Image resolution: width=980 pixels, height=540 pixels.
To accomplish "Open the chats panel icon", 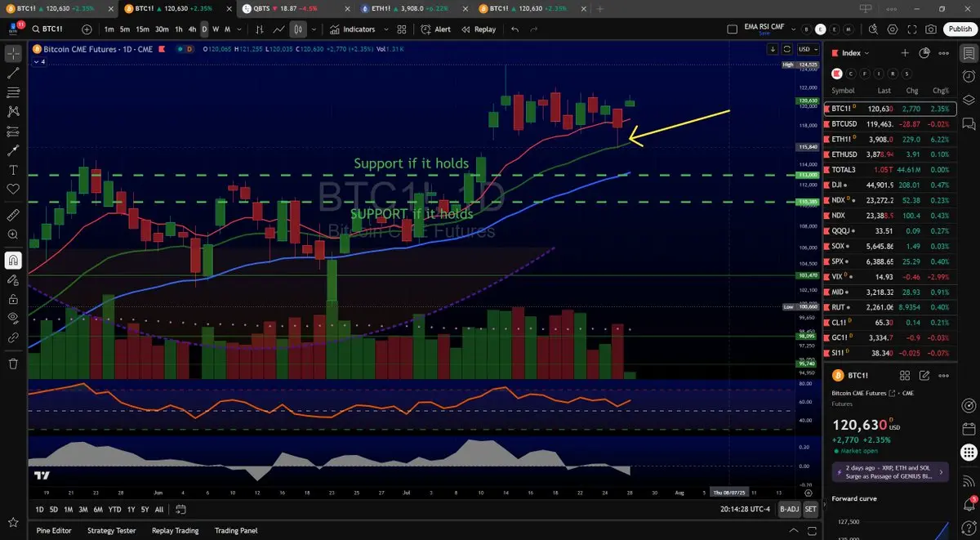I will (969, 123).
